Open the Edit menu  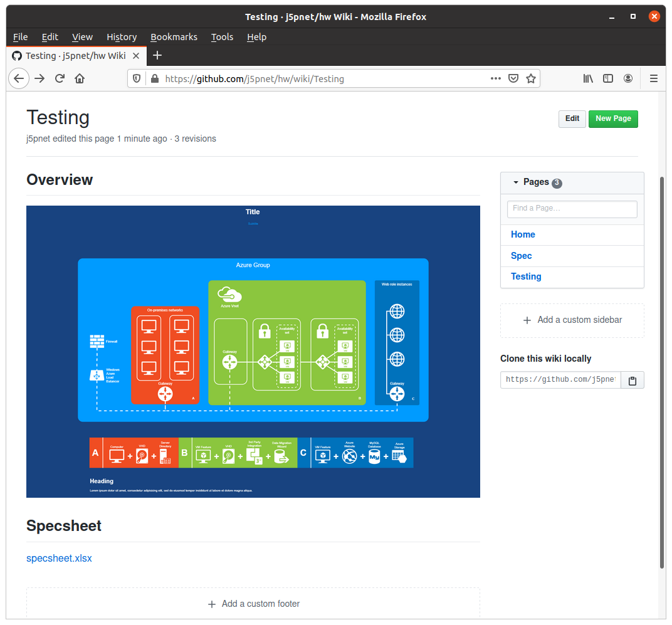pyautogui.click(x=50, y=37)
